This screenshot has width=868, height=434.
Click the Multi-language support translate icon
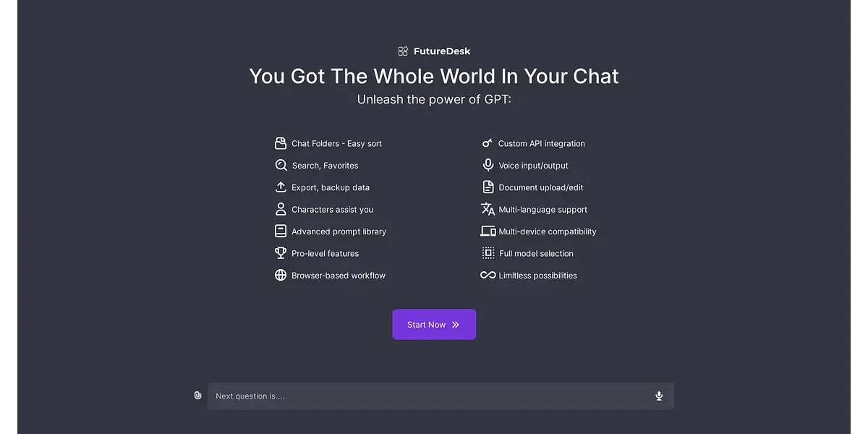point(488,209)
